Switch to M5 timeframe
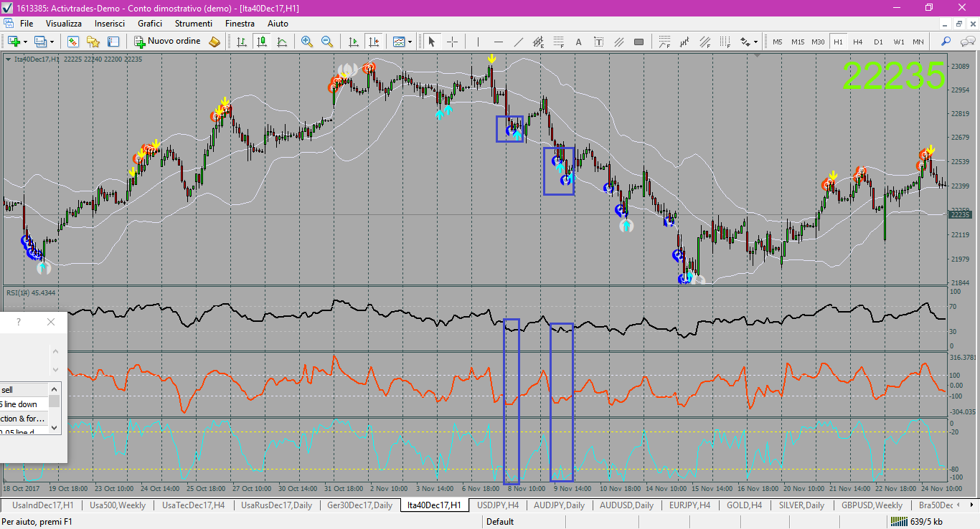Screen dimensions: 980x529 (777, 42)
